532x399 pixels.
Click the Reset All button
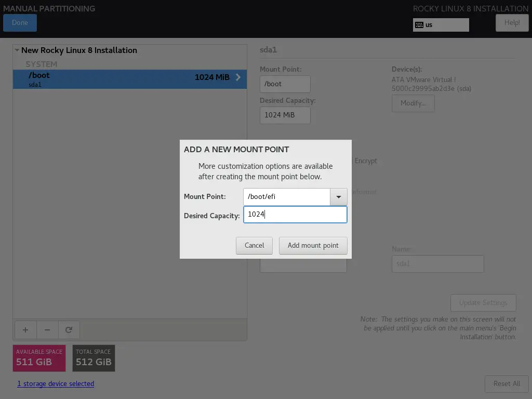click(x=507, y=384)
